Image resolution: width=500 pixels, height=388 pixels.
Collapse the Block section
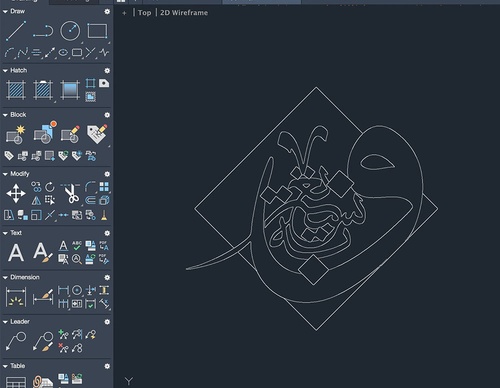pos(5,115)
